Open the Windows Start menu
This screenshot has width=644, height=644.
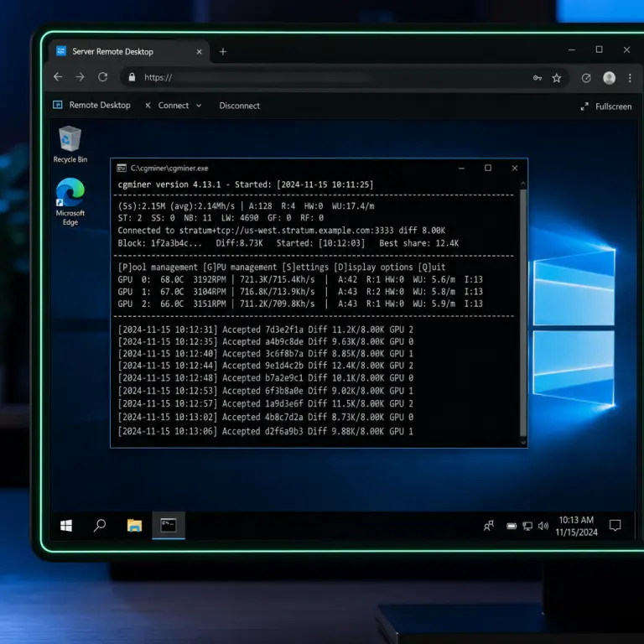(x=66, y=525)
